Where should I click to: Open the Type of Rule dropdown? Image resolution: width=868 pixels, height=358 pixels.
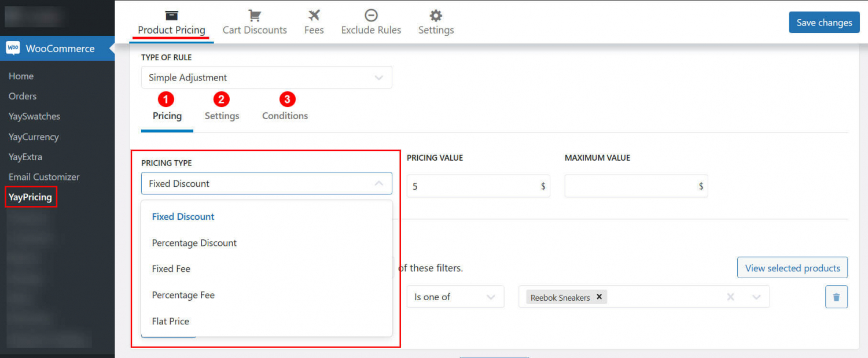266,77
